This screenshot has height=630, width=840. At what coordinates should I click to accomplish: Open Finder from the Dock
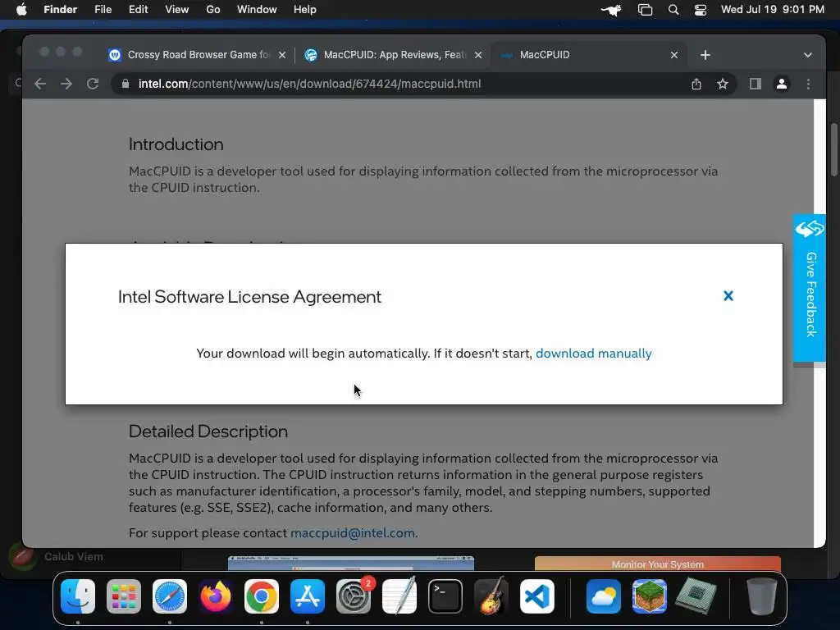pyautogui.click(x=78, y=596)
